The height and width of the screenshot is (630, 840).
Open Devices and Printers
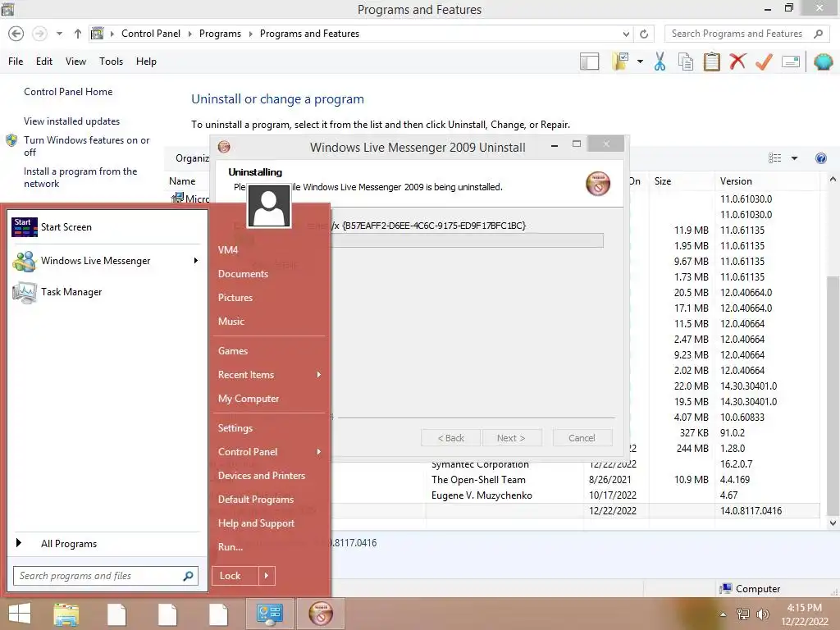[262, 476]
